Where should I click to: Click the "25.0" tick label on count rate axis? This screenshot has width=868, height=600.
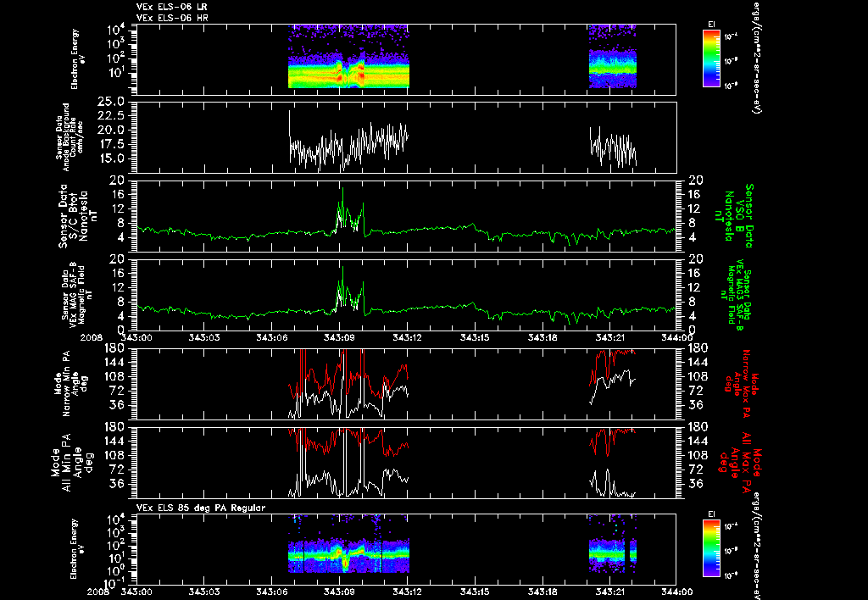click(x=111, y=102)
